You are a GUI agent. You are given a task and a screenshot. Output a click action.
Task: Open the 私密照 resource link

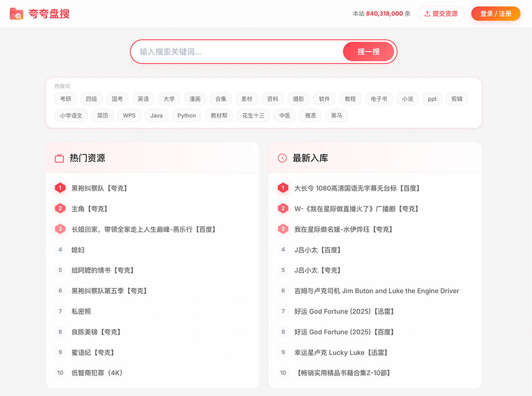pyautogui.click(x=81, y=311)
